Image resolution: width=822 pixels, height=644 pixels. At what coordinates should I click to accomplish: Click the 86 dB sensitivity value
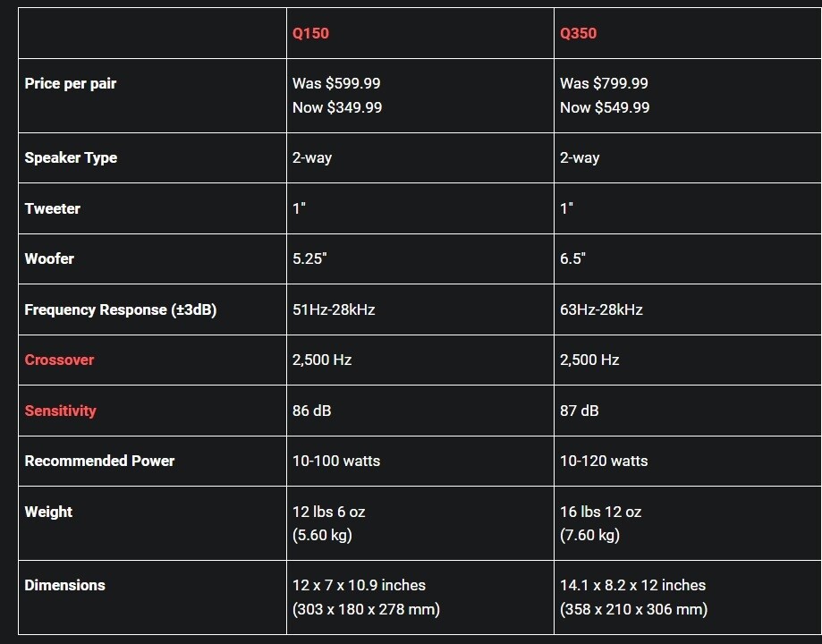pos(311,411)
